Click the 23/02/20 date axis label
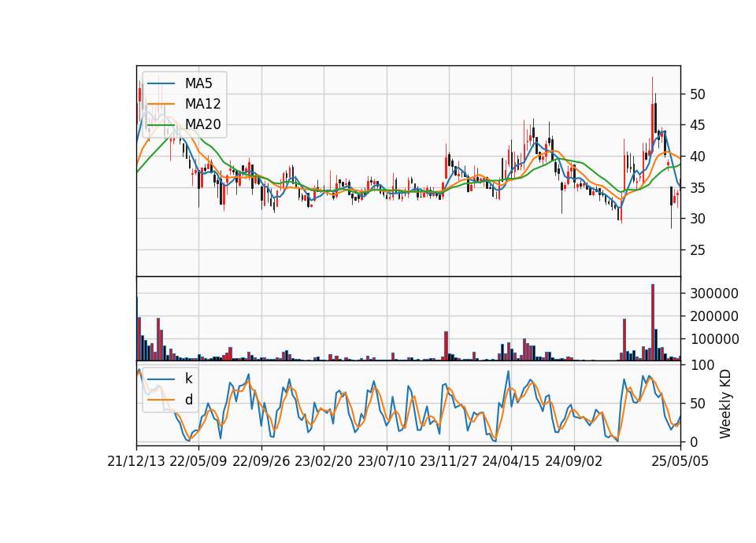This screenshot has height=543, width=756. point(324,462)
